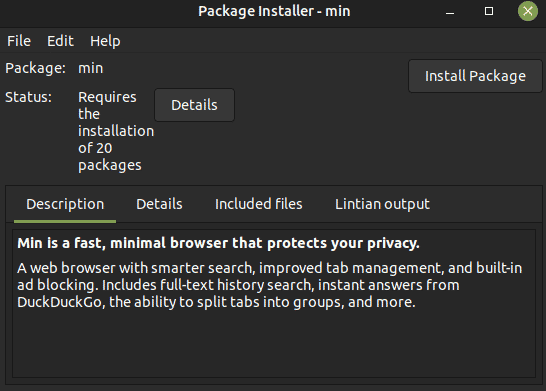Click the bold heading 'Min is a fast, minimal browser'
This screenshot has width=546, height=391.
(218, 243)
